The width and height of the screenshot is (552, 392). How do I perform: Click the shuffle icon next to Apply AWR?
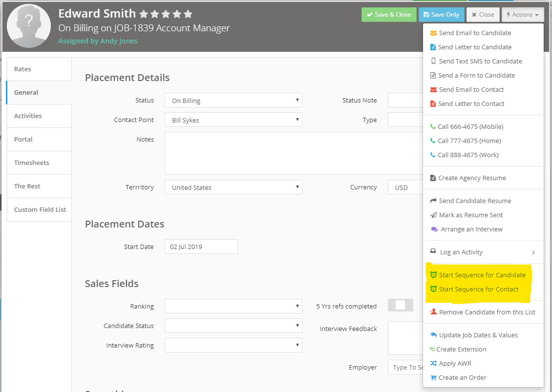(x=433, y=364)
